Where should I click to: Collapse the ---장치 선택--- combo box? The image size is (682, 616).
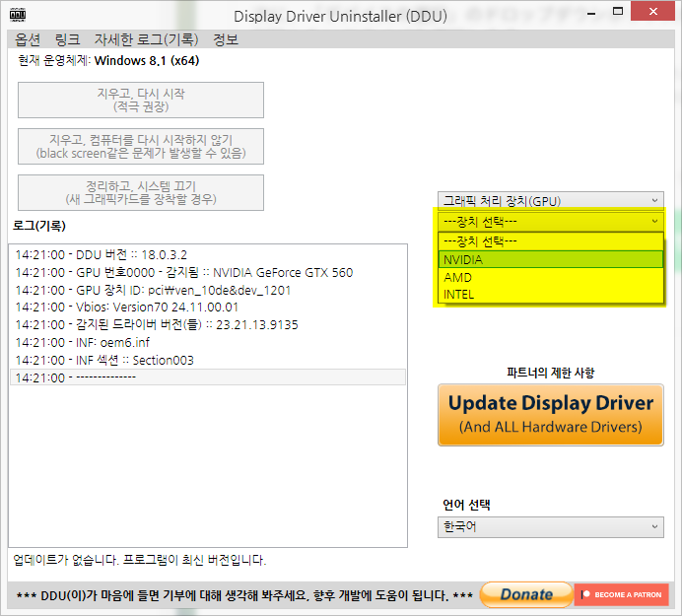click(551, 222)
